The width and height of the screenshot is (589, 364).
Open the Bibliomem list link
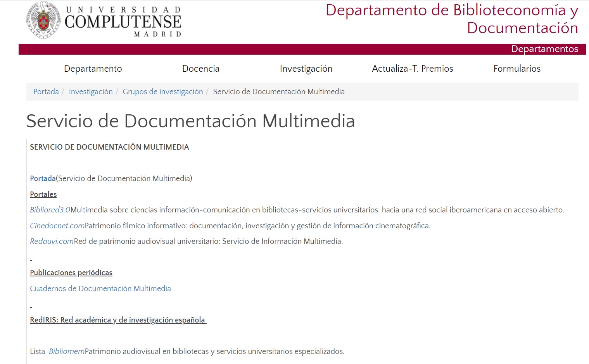point(67,351)
